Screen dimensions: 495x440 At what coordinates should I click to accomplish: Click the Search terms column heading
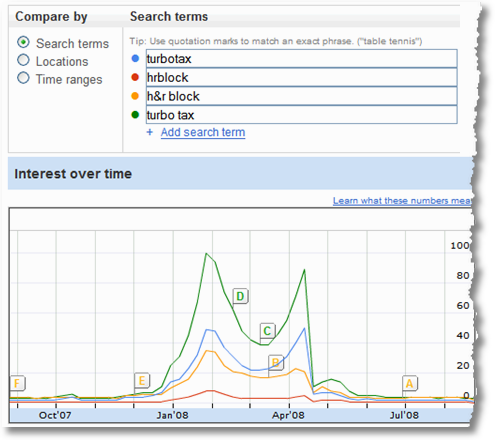(x=169, y=16)
